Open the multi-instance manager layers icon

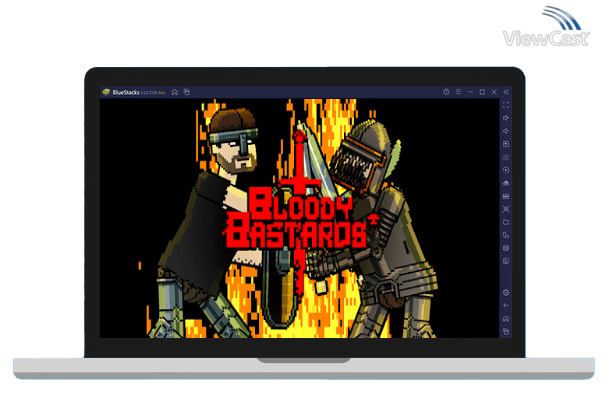(506, 248)
